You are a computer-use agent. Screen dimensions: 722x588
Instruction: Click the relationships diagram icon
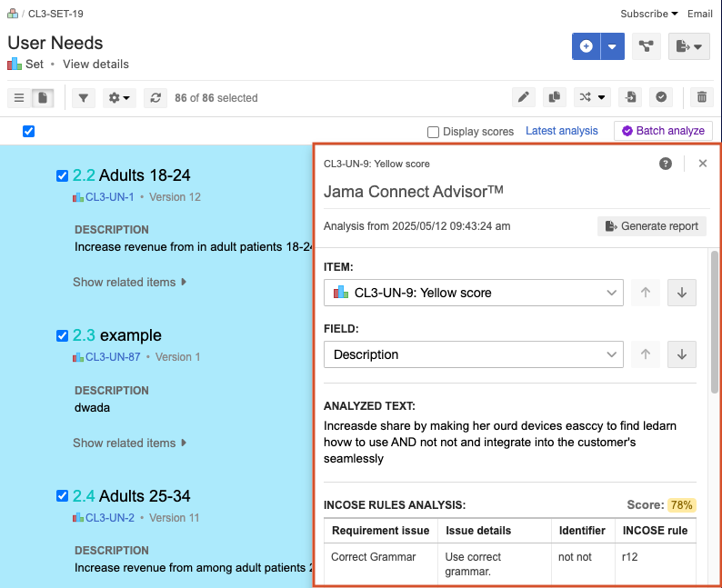point(647,46)
